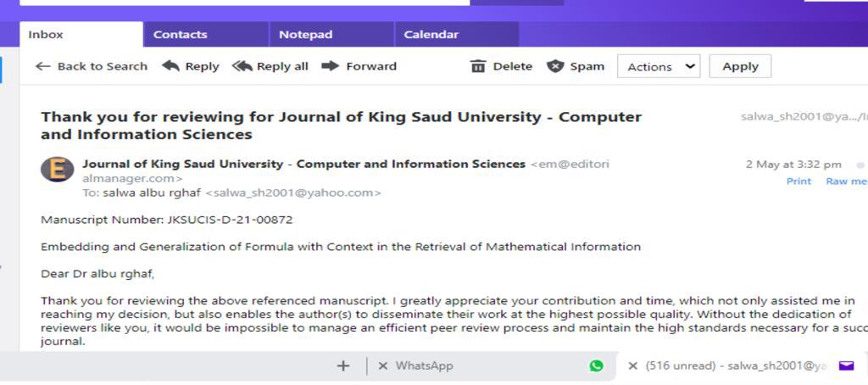
Task: Click the green WhatsApp tab icon
Action: (597, 365)
